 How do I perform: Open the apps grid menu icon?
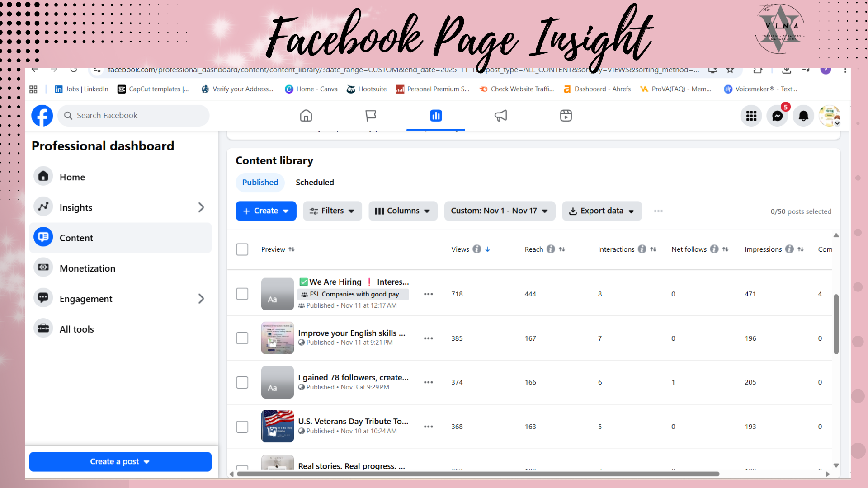[x=751, y=116]
